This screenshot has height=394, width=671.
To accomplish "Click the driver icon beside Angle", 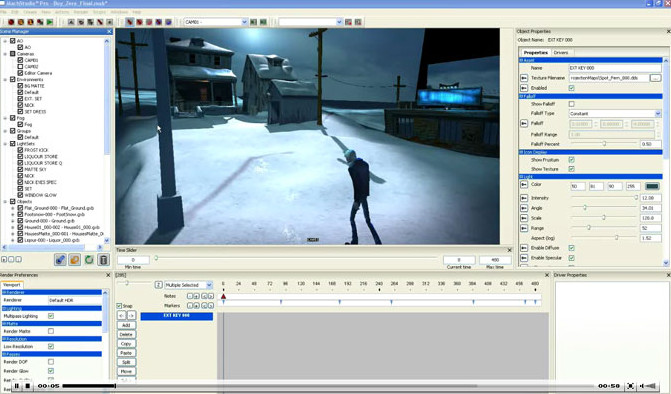I will pyautogui.click(x=524, y=208).
